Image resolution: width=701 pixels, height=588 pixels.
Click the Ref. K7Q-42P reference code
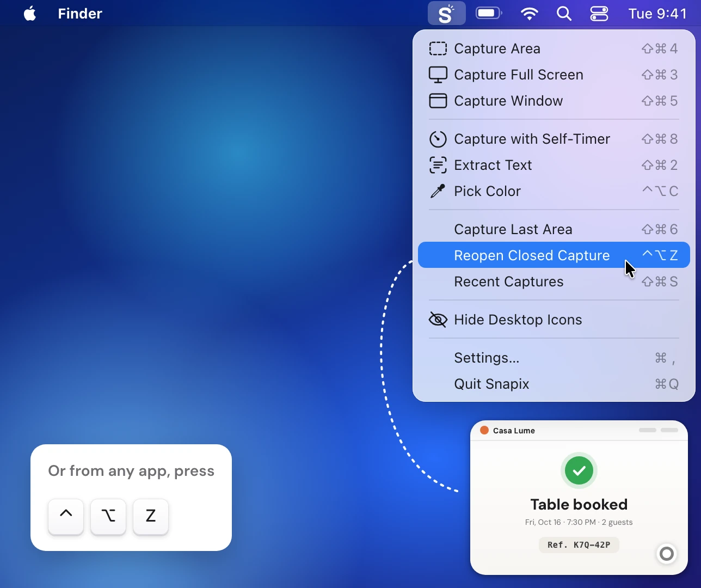tap(579, 545)
